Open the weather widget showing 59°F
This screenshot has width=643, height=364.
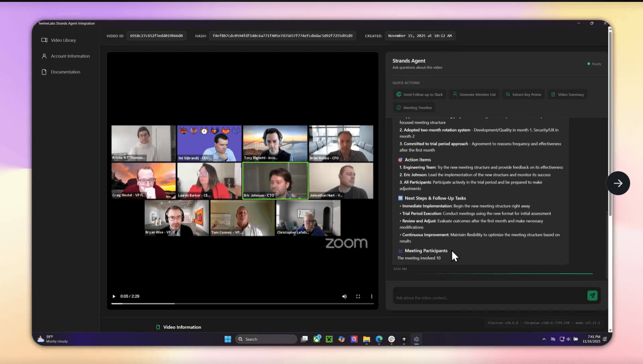pos(53,339)
